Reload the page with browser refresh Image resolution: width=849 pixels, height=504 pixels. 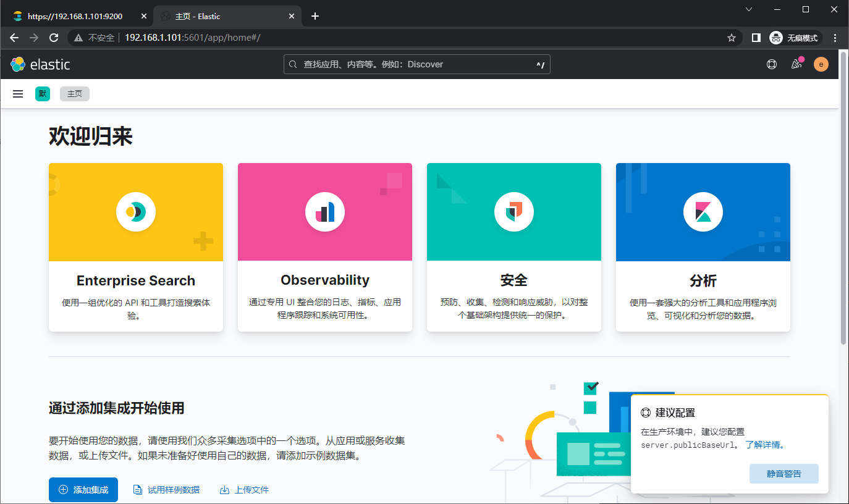(54, 38)
